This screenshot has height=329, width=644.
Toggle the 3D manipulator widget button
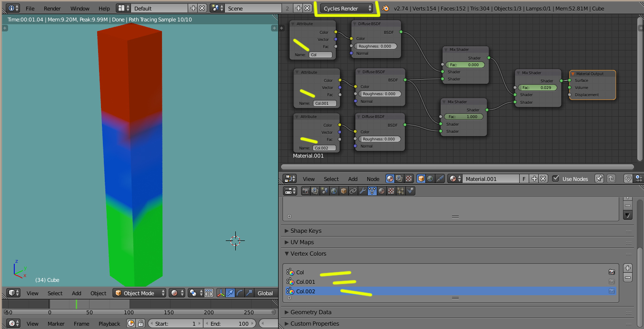click(x=221, y=293)
